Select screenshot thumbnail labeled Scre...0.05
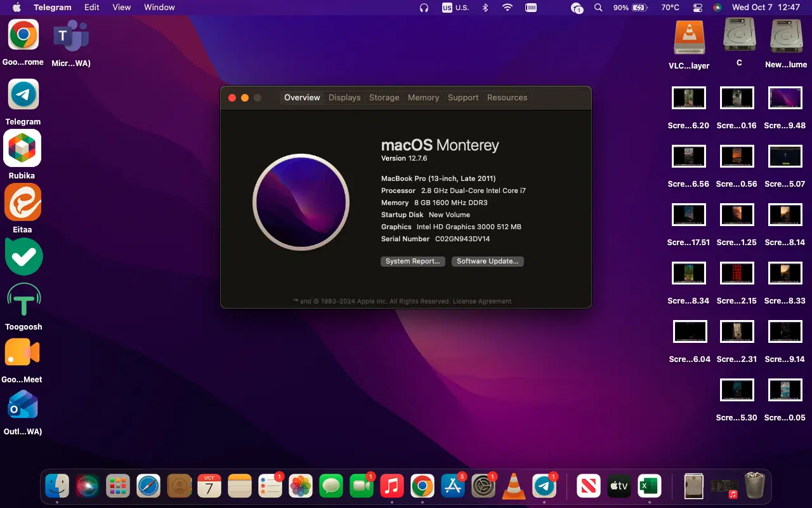This screenshot has height=508, width=812. (785, 391)
